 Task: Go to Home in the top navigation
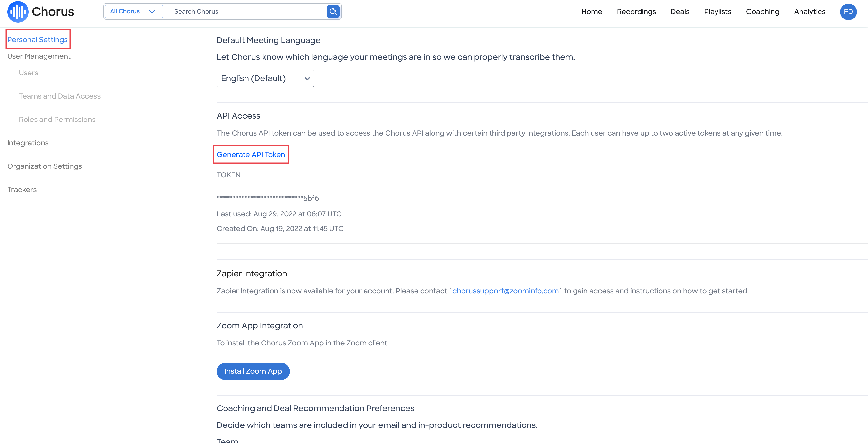(x=592, y=12)
